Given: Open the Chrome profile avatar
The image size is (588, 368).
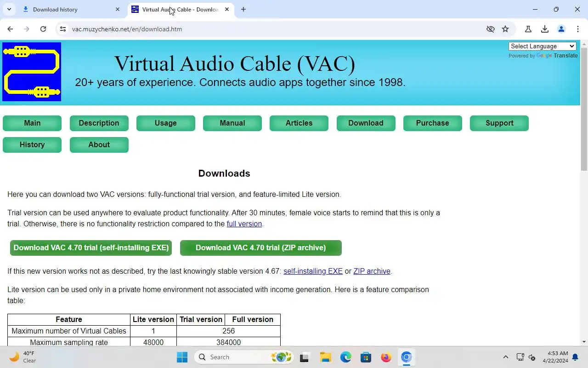Looking at the screenshot, I should 561,29.
